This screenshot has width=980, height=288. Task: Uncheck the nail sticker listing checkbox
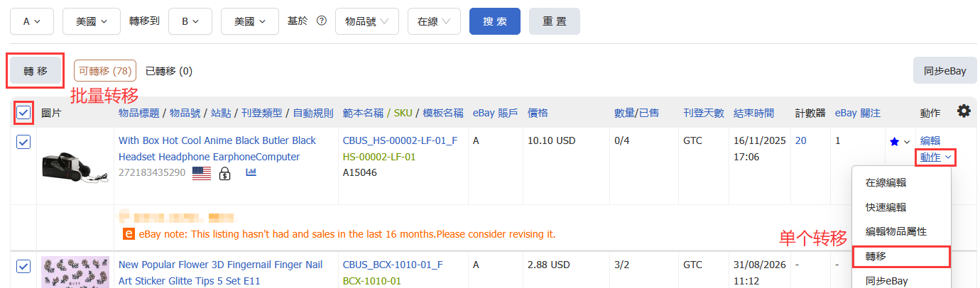pyautogui.click(x=23, y=266)
